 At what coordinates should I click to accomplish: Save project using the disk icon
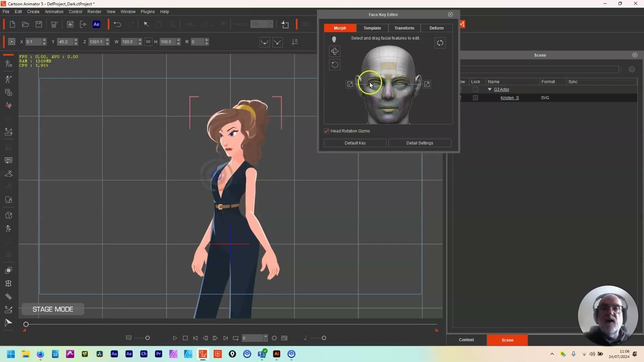coord(39,24)
